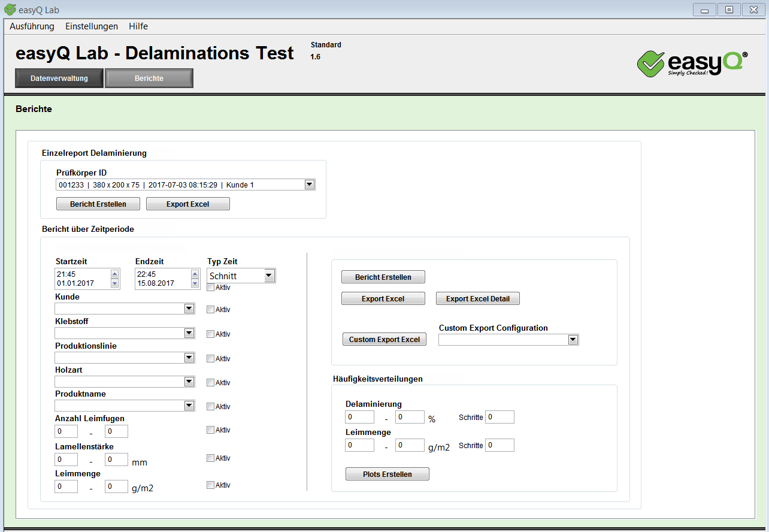Click the easyQ Lab title bar app icon
Screen dimensions: 769x532
coord(10,10)
